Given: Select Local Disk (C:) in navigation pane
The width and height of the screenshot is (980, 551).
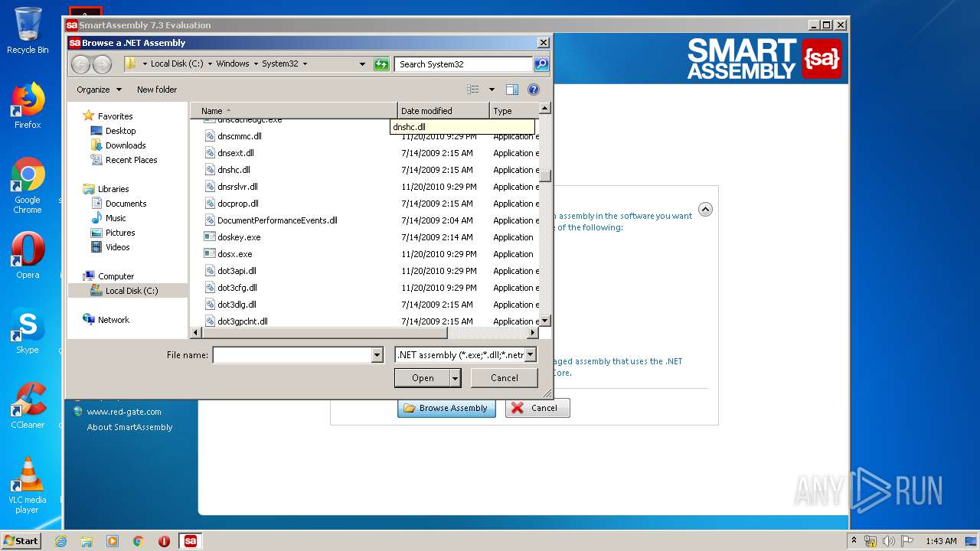Looking at the screenshot, I should coord(128,291).
